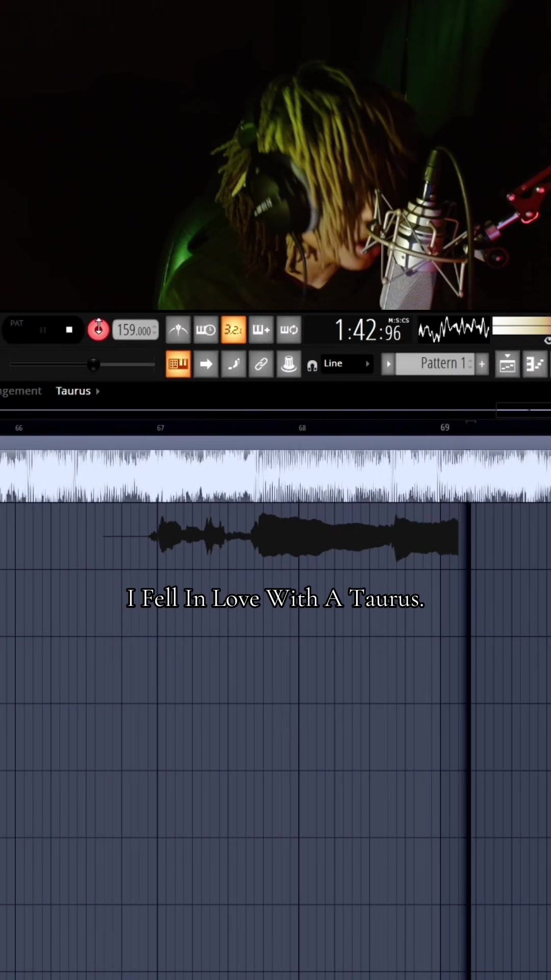551x980 pixels.
Task: Click the red record button
Action: [x=98, y=329]
